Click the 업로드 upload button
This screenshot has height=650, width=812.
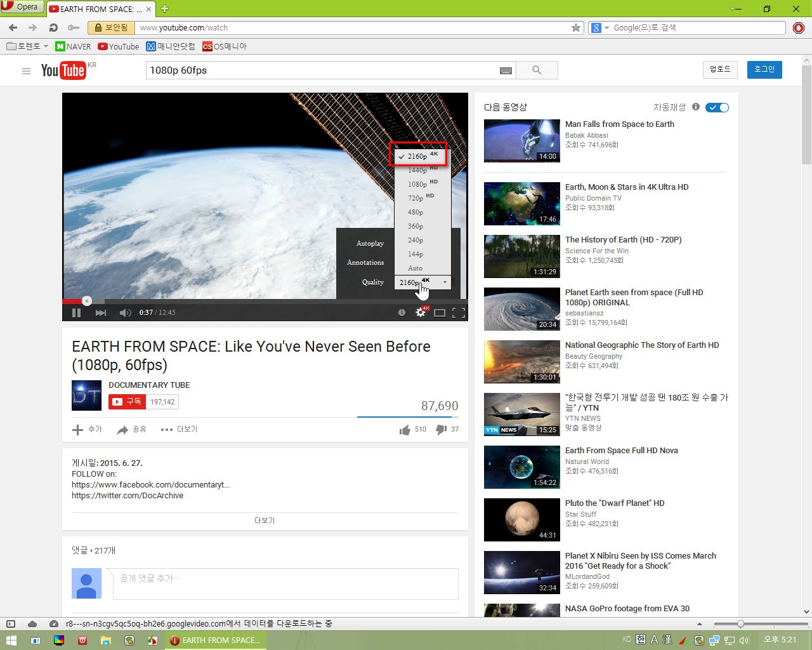720,69
